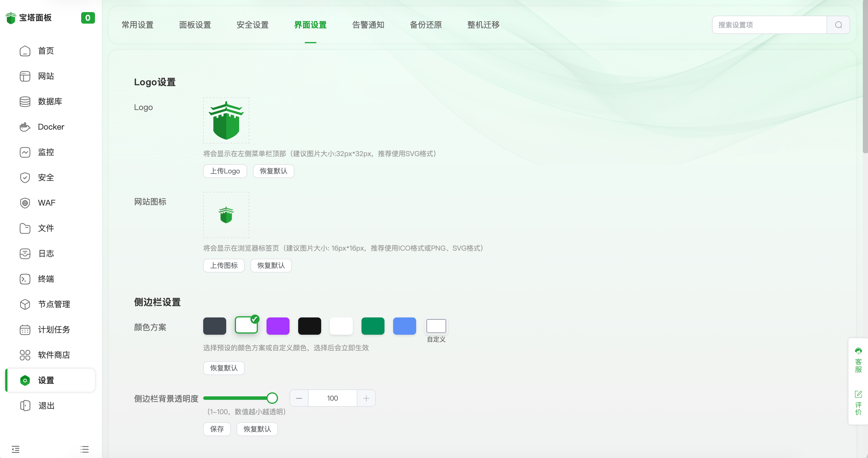This screenshot has height=458, width=868.
Task: Click the database (数据库) icon
Action: coord(25,101)
